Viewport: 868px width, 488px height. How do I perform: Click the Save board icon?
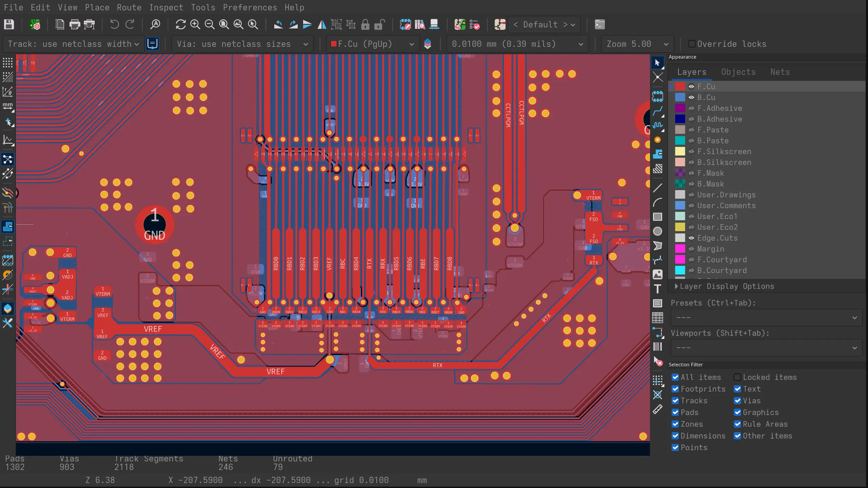pyautogui.click(x=9, y=24)
